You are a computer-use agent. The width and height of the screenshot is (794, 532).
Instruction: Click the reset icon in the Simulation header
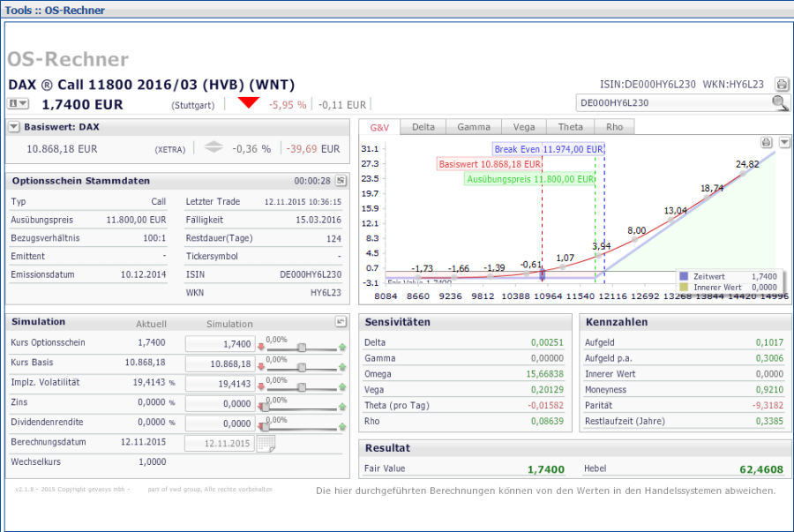pos(341,323)
